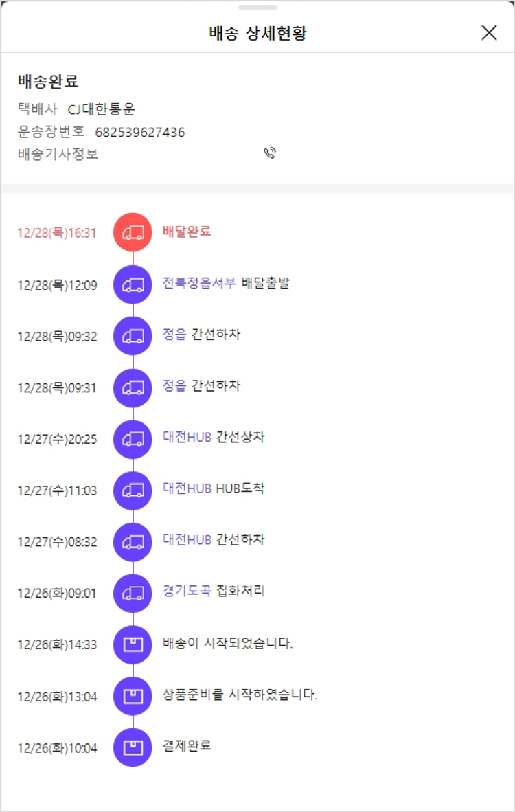Click truck icon for HUB도착 step
515x812 pixels.
click(x=133, y=490)
